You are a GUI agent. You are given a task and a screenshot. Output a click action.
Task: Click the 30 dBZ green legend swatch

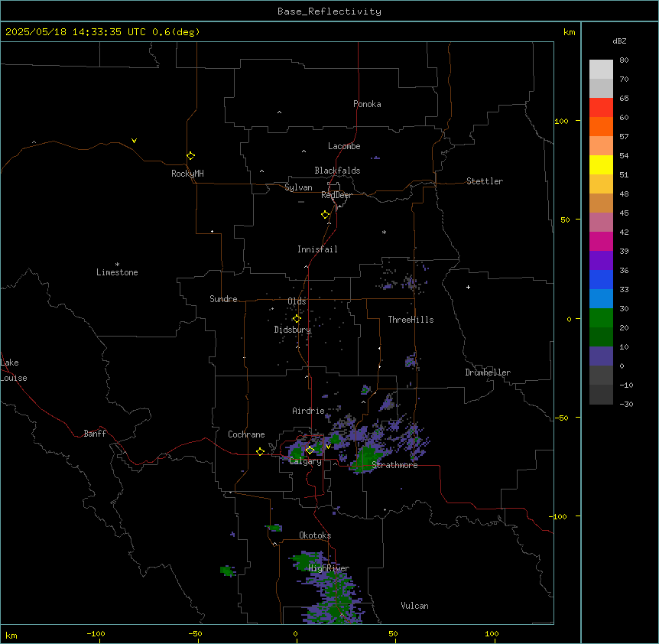click(x=601, y=318)
